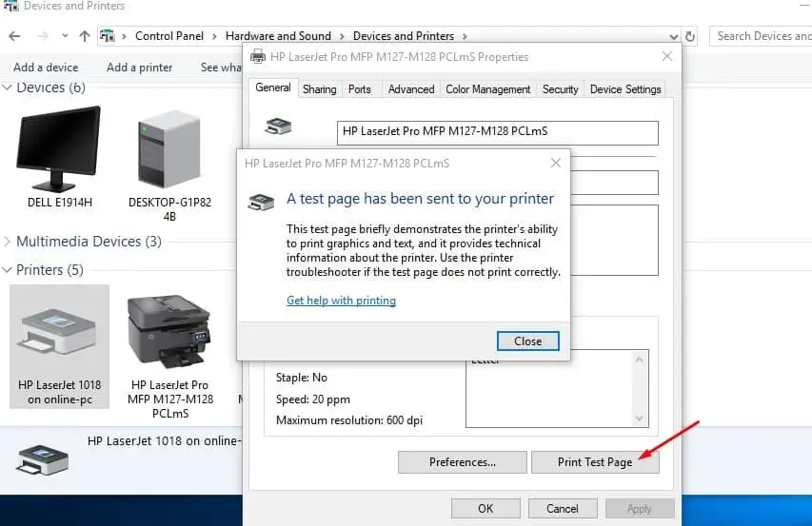Close the test page sent dialog
Image resolution: width=812 pixels, height=526 pixels.
tap(527, 341)
